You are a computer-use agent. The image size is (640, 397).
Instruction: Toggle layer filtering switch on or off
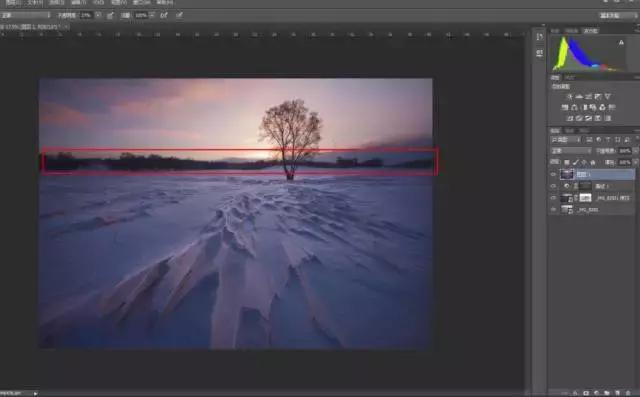point(638,139)
